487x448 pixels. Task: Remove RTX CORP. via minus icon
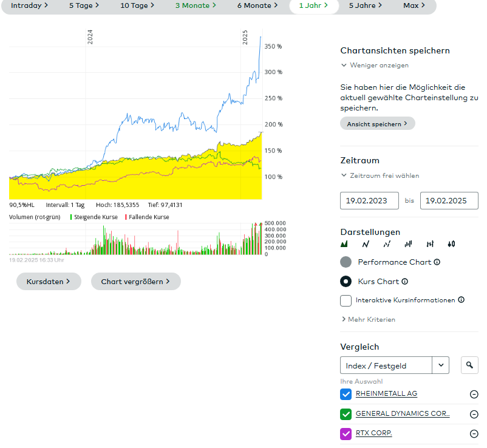pos(474,433)
